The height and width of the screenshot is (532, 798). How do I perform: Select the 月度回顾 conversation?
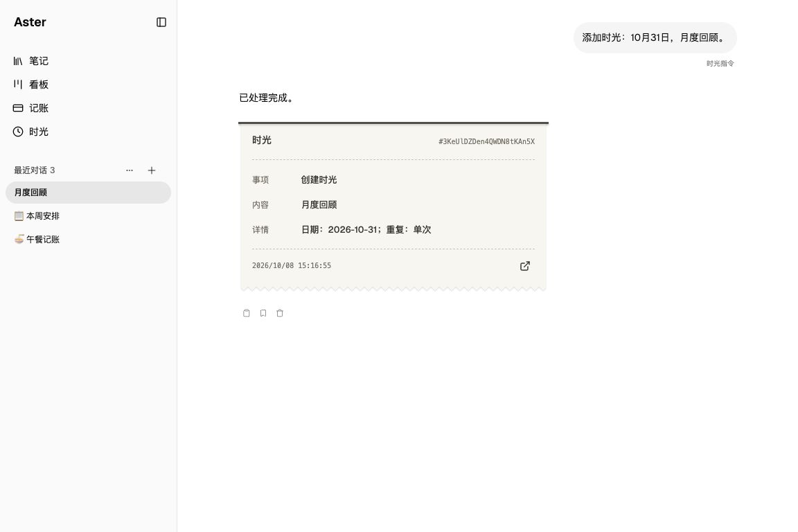click(89, 193)
